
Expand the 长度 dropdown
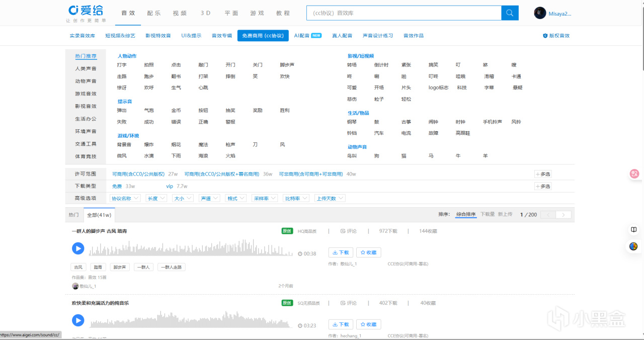pos(156,199)
